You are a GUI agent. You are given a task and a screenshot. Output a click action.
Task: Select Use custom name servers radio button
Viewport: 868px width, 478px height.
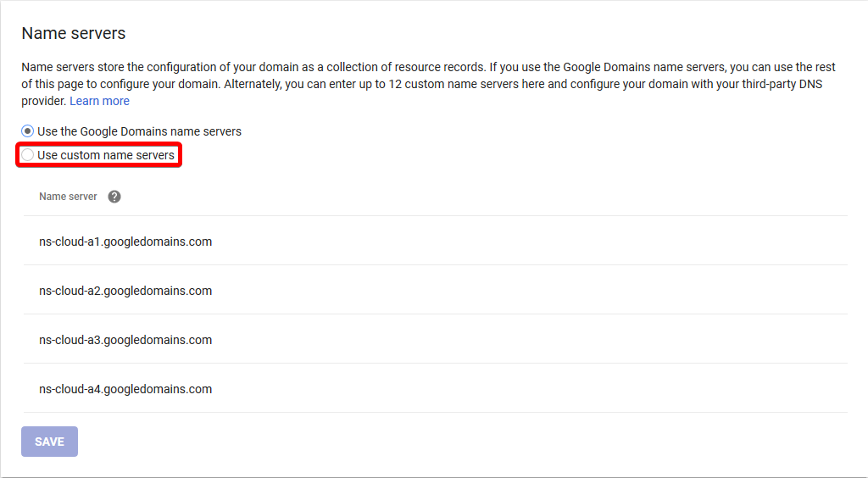pos(27,155)
